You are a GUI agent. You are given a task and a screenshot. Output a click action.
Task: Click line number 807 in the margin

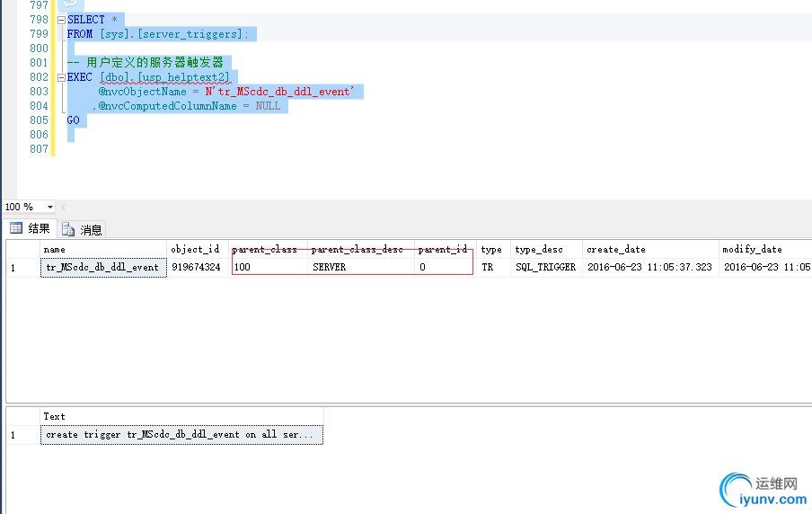click(x=39, y=149)
